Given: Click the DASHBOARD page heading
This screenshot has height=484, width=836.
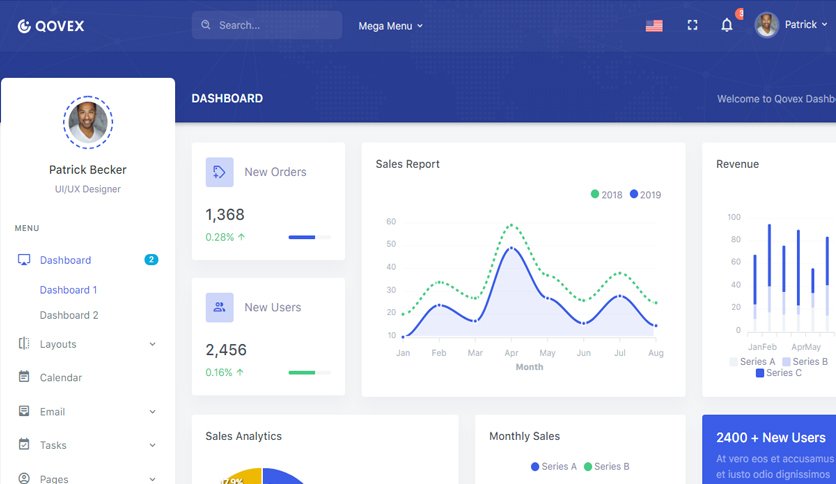Looking at the screenshot, I should click(x=227, y=98).
